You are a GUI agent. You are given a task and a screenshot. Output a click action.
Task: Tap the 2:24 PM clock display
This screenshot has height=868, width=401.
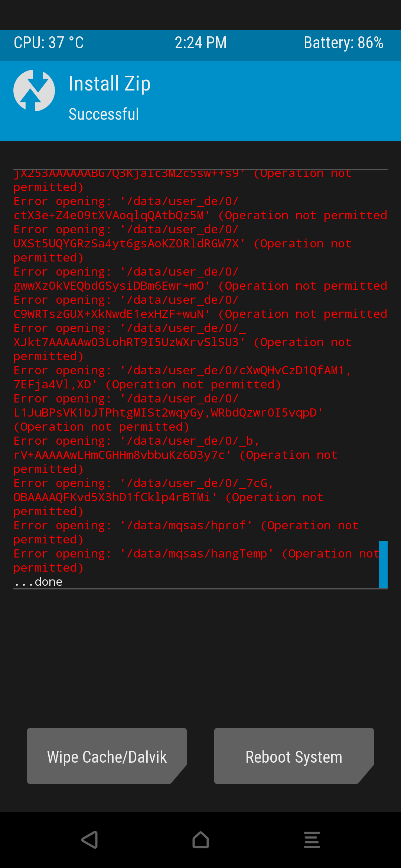pos(200,43)
